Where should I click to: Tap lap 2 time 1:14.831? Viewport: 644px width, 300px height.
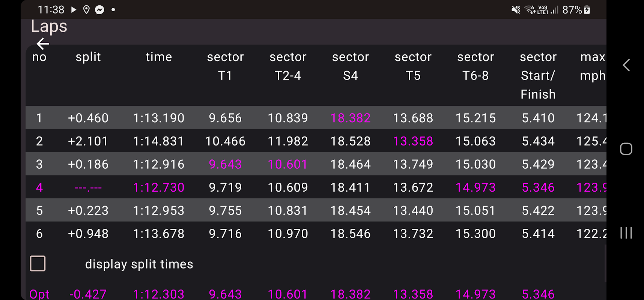[x=159, y=141]
